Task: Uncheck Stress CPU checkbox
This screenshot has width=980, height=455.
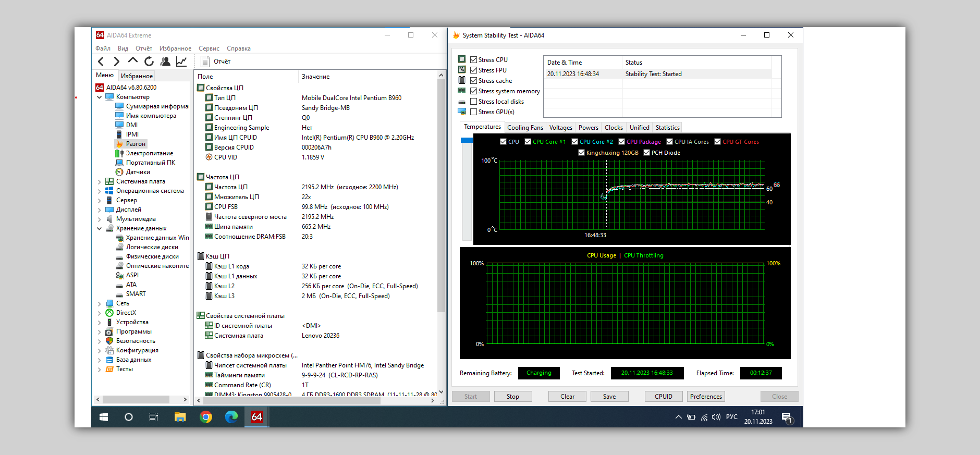Action: coord(473,60)
